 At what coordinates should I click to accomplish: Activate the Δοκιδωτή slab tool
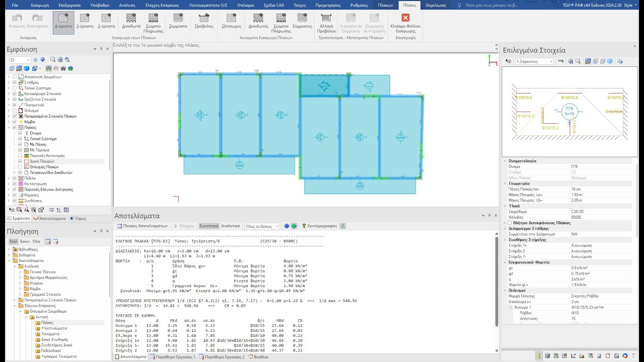pos(131,22)
